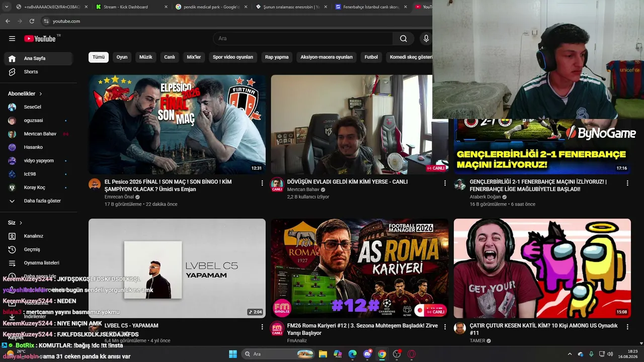Play the El Pesico Final thumbnail
The height and width of the screenshot is (362, 644).
(177, 125)
